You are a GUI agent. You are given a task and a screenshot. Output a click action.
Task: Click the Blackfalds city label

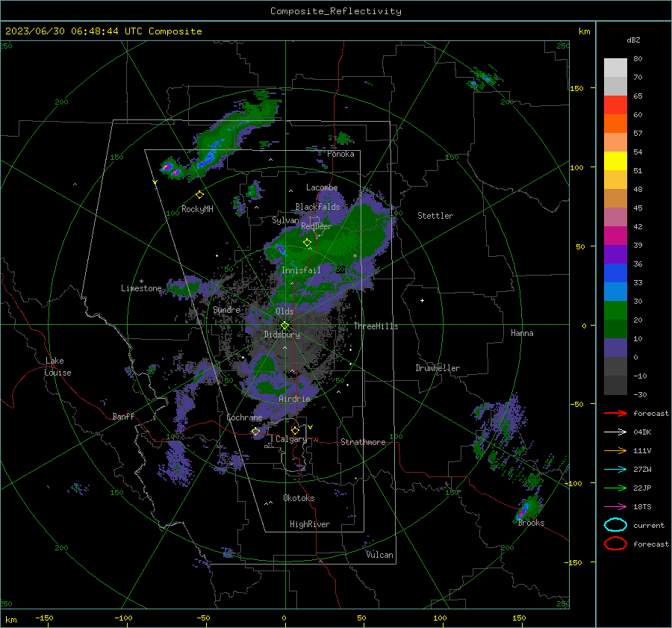pyautogui.click(x=317, y=207)
